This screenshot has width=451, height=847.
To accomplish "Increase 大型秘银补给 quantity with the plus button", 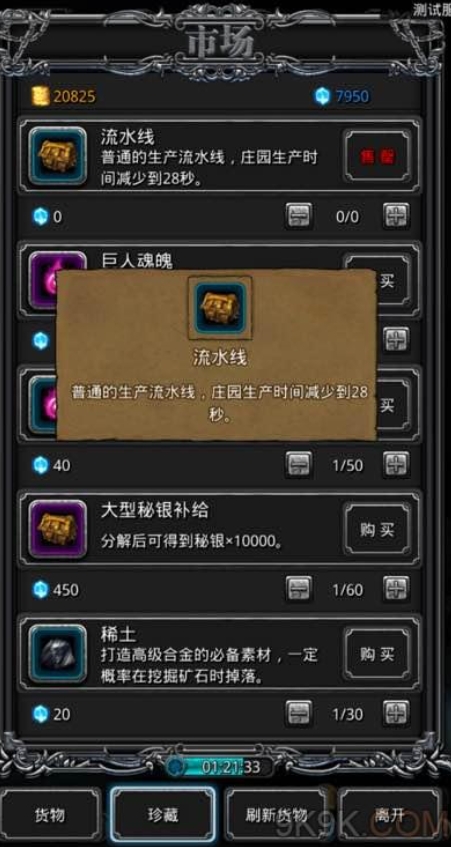I will pyautogui.click(x=396, y=589).
